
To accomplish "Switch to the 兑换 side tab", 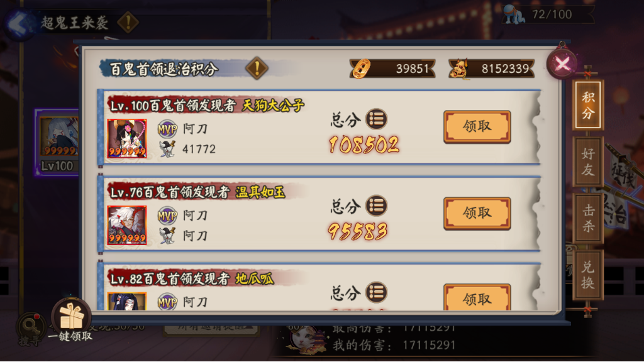I will (x=588, y=275).
